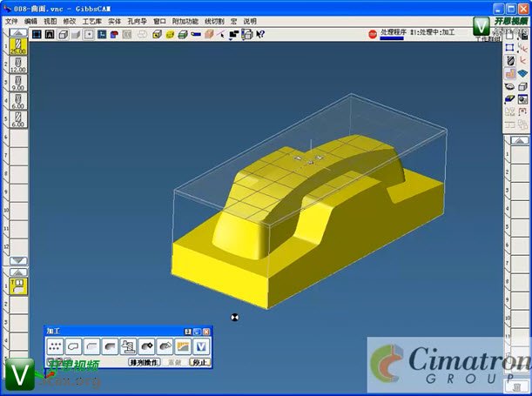532x396 pixels.
Task: Click the red and blue solid toolbar icon
Action: pos(115,34)
